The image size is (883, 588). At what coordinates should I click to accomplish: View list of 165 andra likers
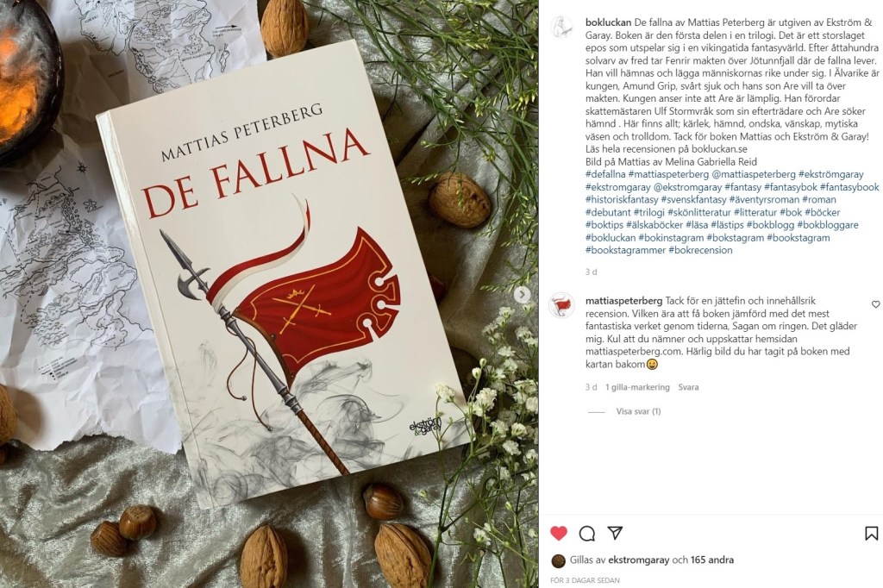click(x=711, y=560)
